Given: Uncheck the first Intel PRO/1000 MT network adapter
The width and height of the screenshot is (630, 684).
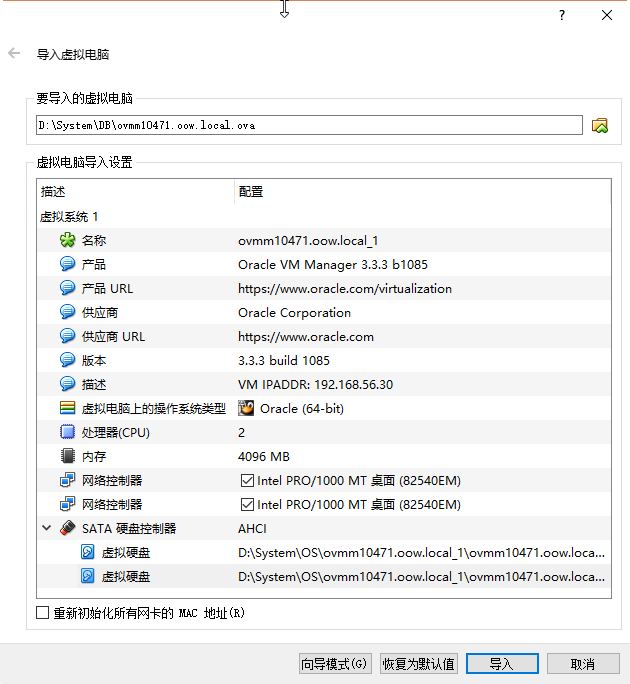Looking at the screenshot, I should [x=247, y=481].
